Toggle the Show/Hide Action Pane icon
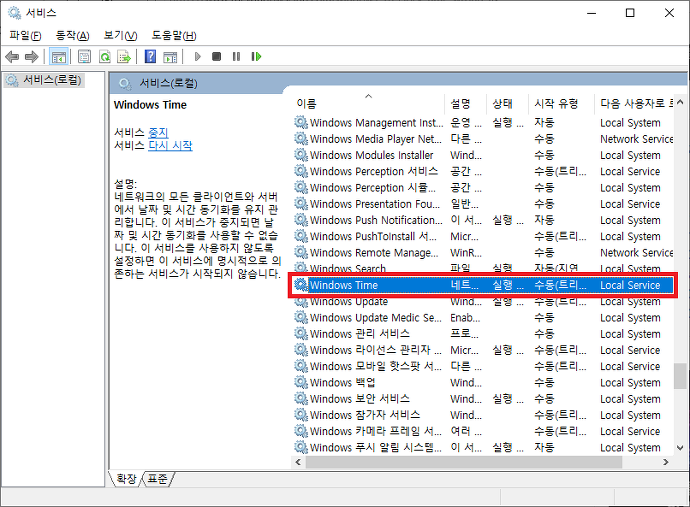The image size is (690, 507). point(170,57)
